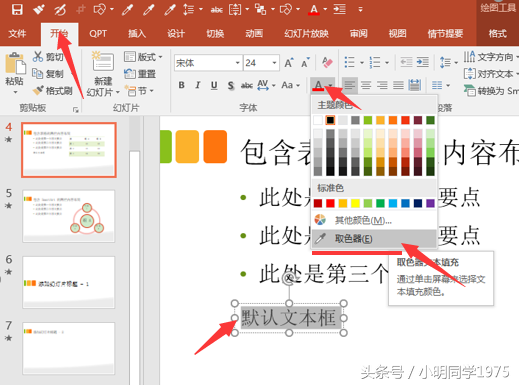Viewport: 519px width, 385px height.
Task: Click the font color A icon
Action: pyautogui.click(x=318, y=86)
